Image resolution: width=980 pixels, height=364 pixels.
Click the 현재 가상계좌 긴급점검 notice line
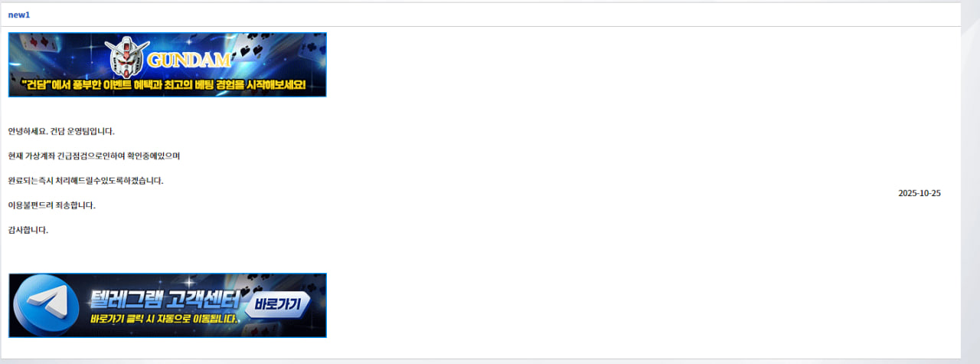93,156
